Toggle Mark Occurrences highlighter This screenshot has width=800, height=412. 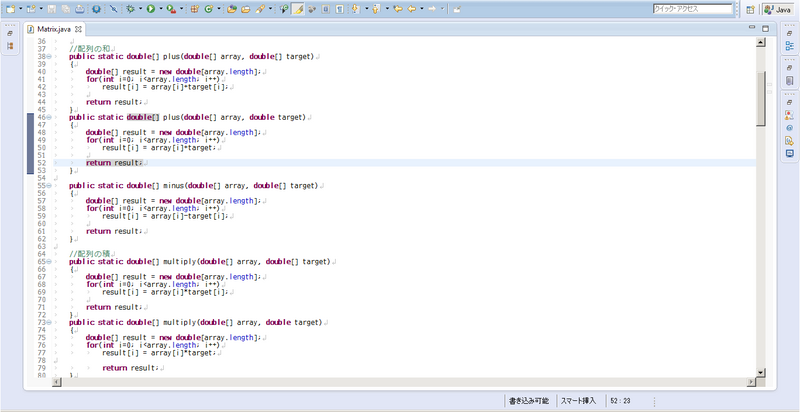tap(298, 9)
